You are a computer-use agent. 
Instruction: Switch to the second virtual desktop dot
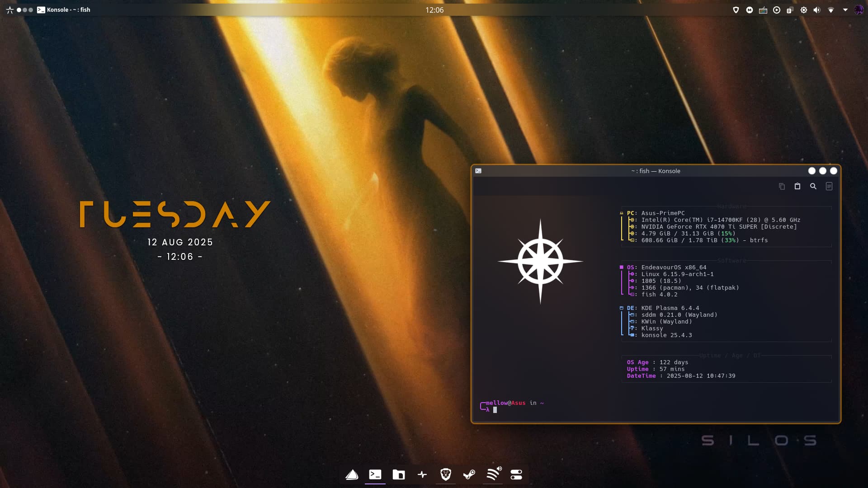(x=25, y=10)
